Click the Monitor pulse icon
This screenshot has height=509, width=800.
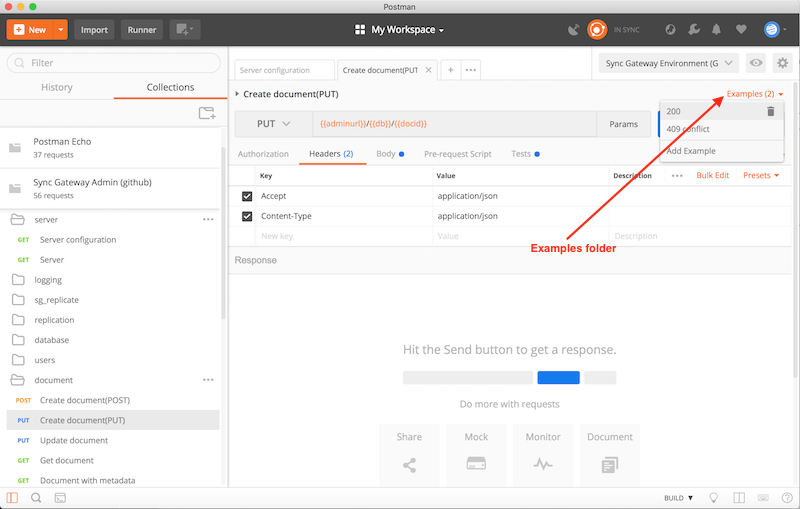pyautogui.click(x=543, y=464)
